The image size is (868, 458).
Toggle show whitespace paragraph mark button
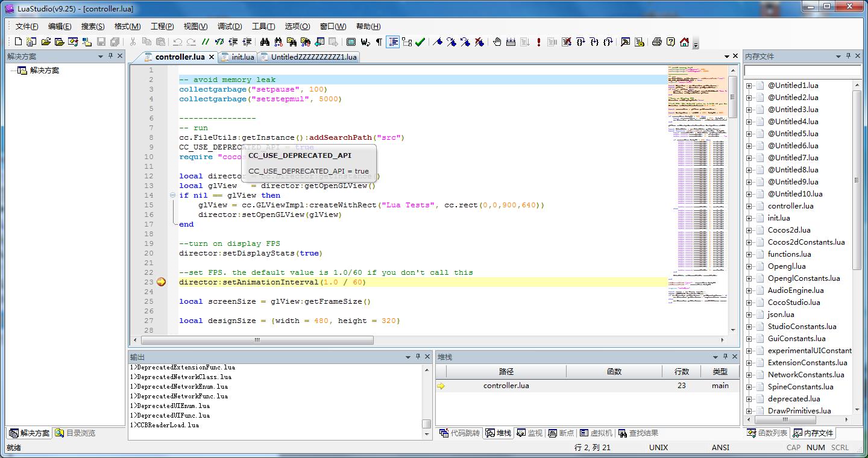pyautogui.click(x=379, y=42)
